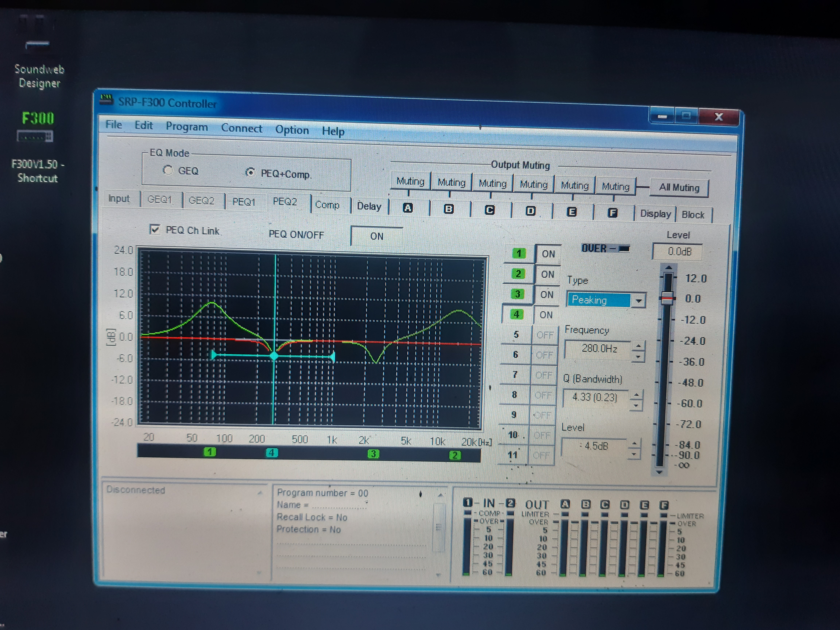This screenshot has height=630, width=840.
Task: Click band 1 marker under frequency axis
Action: pos(210,452)
